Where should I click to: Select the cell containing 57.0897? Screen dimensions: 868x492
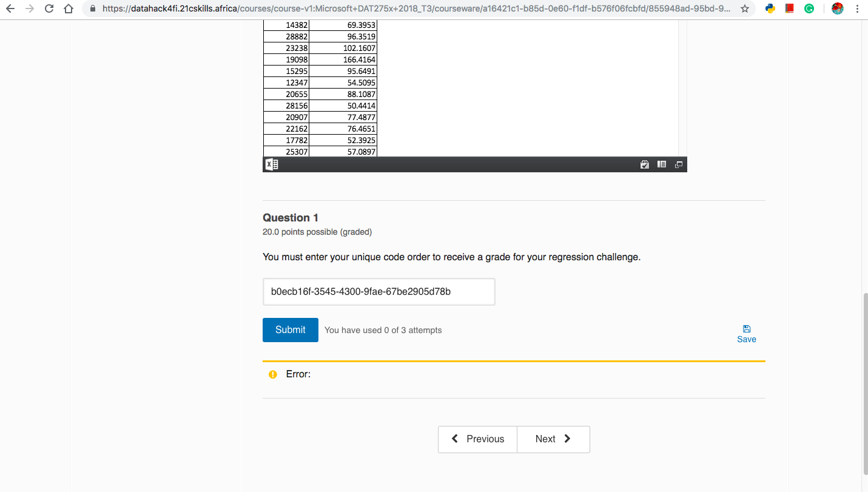343,152
